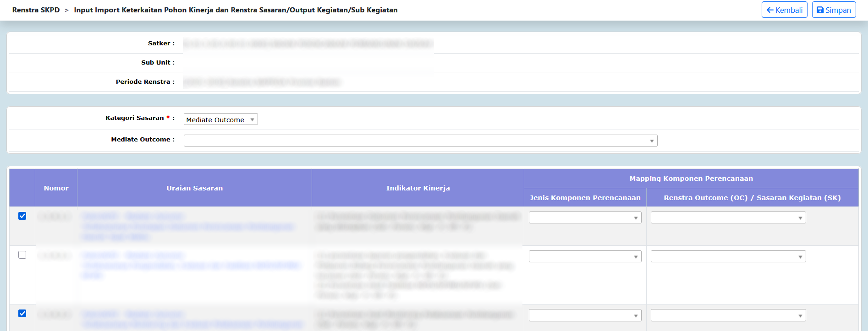The height and width of the screenshot is (331, 868).
Task: Click the Uraian Sasaran column header
Action: [194, 188]
